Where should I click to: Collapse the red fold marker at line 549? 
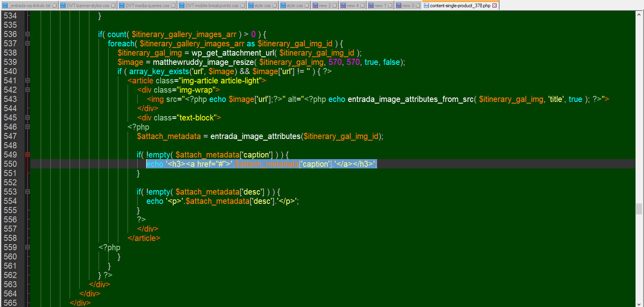[x=27, y=155]
